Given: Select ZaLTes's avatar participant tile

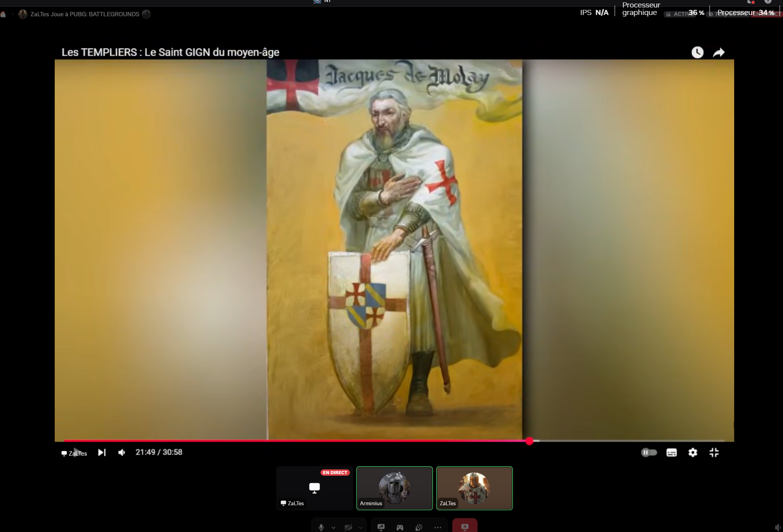Looking at the screenshot, I should coord(474,488).
